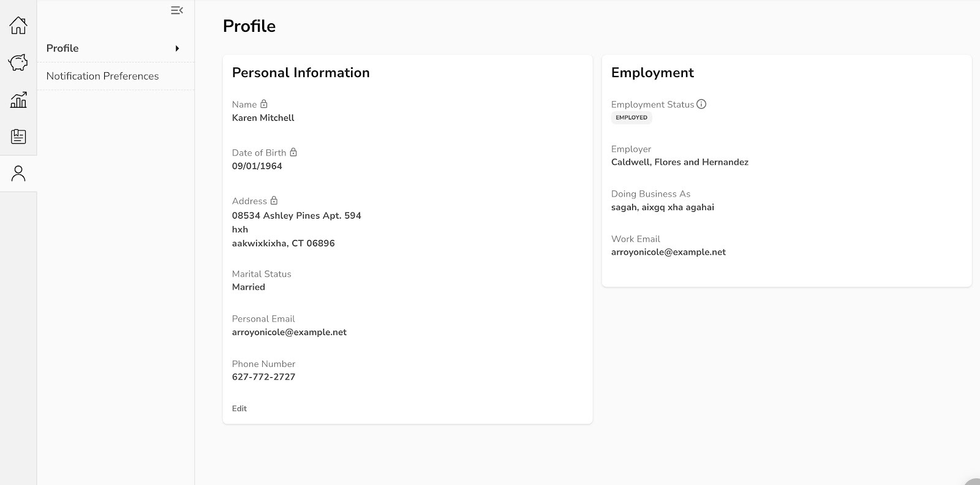Click the lock icon beside Address
Screen dimensions: 980x485
point(274,201)
